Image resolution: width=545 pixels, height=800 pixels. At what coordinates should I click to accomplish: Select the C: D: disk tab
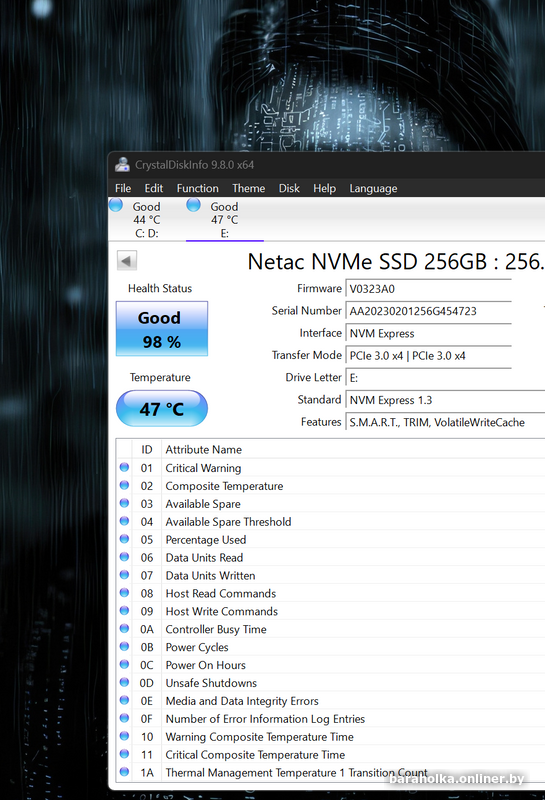click(147, 219)
